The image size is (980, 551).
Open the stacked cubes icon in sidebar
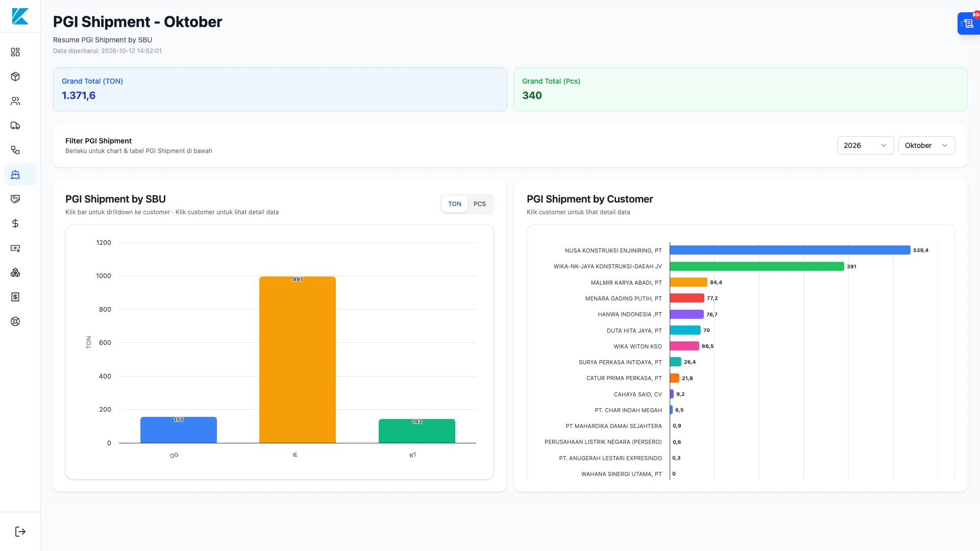click(15, 272)
